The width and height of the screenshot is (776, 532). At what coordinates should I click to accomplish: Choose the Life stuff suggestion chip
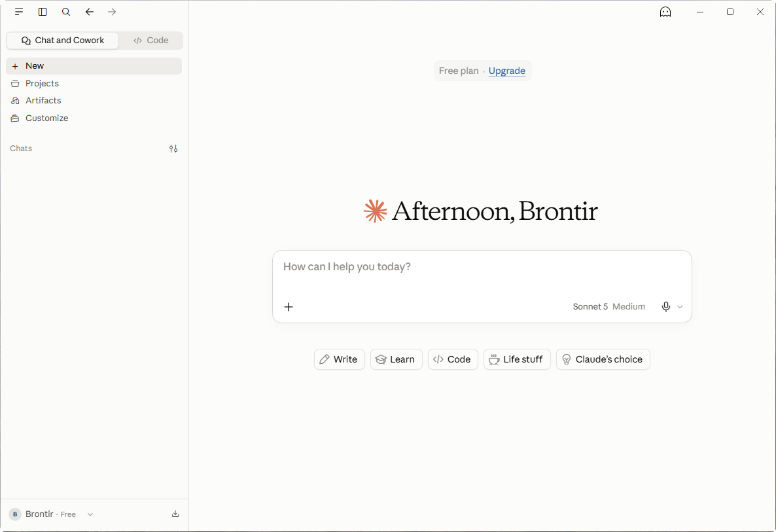[517, 359]
